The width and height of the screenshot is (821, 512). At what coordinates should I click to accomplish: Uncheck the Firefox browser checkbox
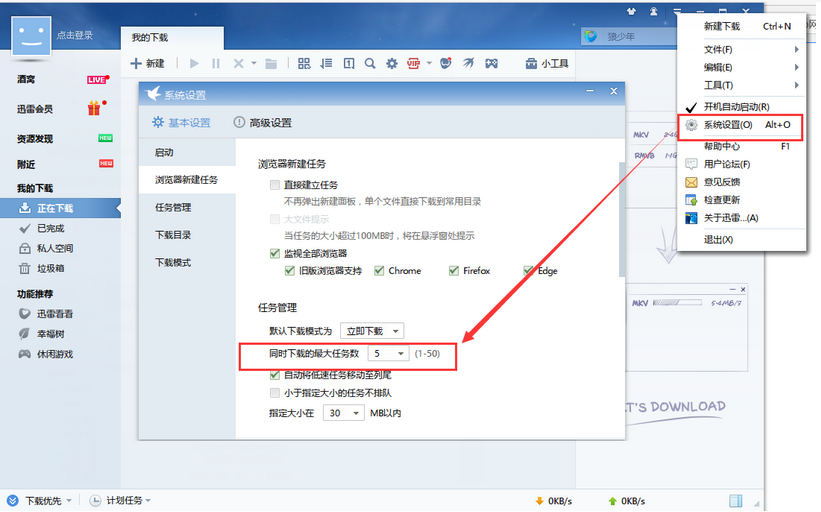pos(454,271)
